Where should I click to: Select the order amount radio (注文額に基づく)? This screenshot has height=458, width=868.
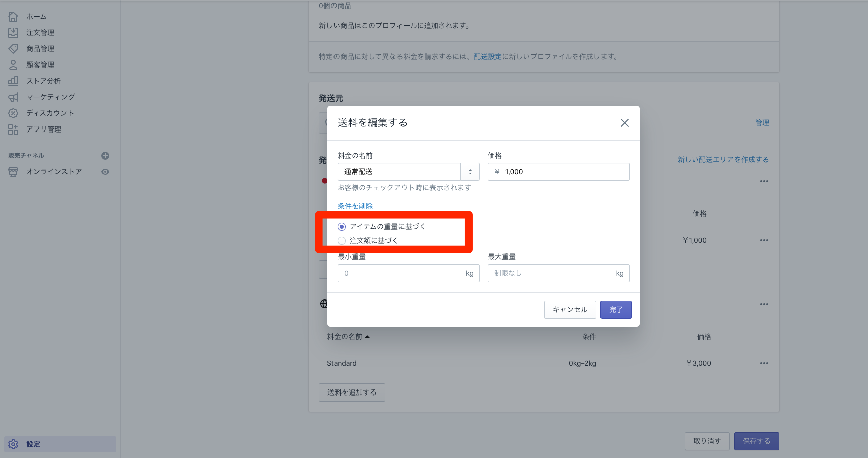click(x=342, y=241)
